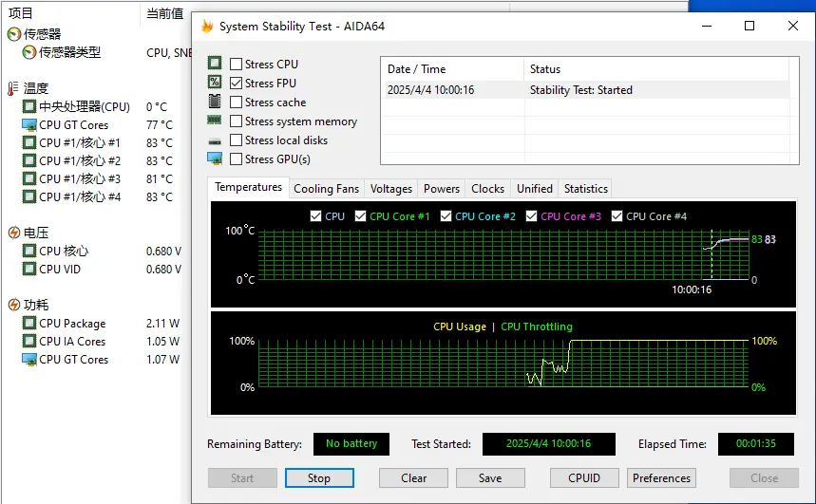Screen dimensions: 816x504
Task: Open the Voltages tab
Action: point(391,189)
